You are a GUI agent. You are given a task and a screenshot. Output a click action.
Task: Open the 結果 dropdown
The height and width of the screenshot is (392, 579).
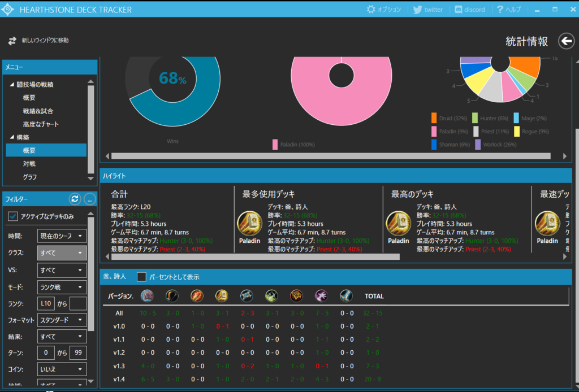click(x=62, y=336)
